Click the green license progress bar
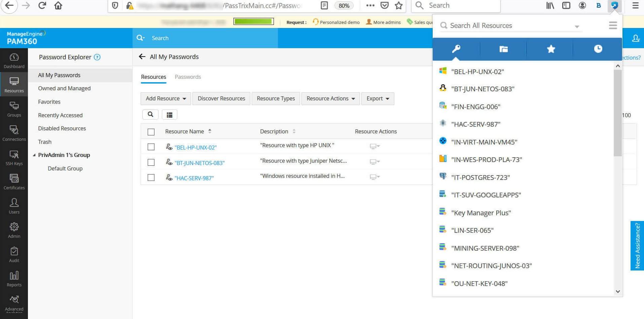Screen dimensions: 644x319 pos(253,22)
